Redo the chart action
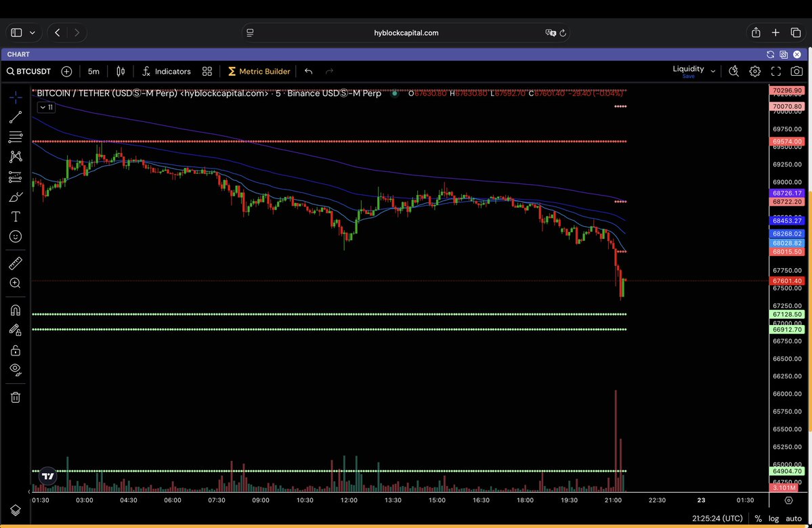The height and width of the screenshot is (528, 812). click(329, 72)
